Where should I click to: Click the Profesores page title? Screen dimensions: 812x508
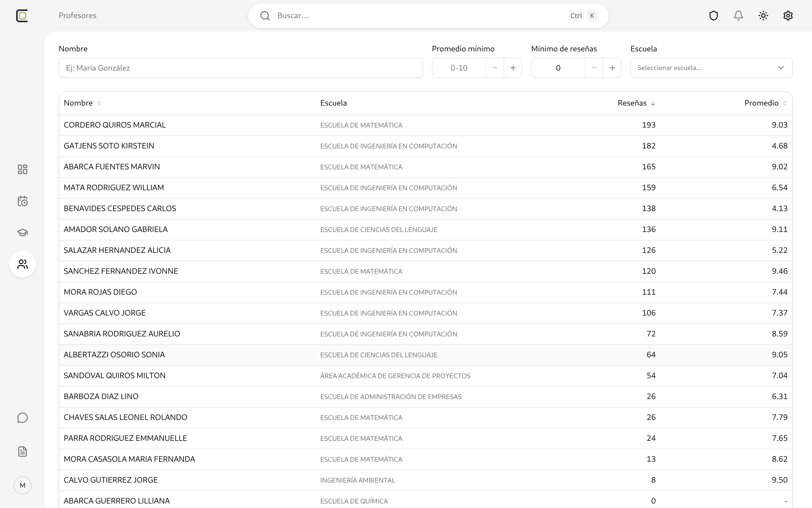point(78,16)
